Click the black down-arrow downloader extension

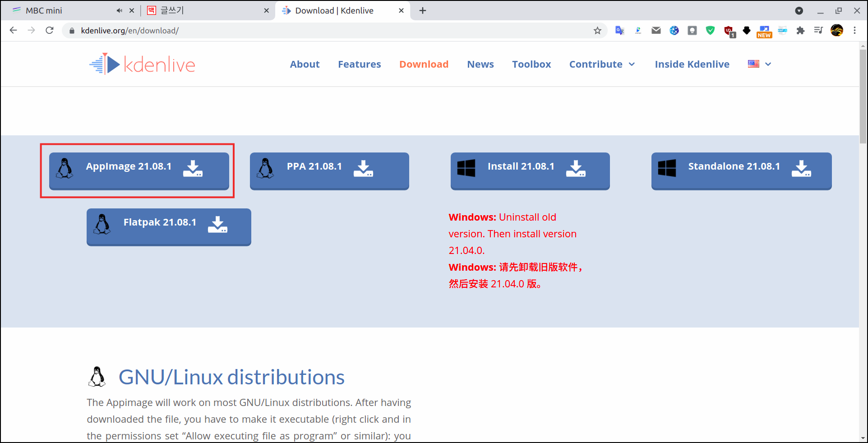tap(747, 30)
